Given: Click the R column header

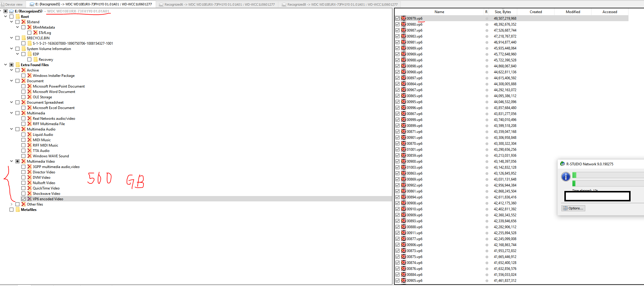Looking at the screenshot, I should (x=486, y=12).
